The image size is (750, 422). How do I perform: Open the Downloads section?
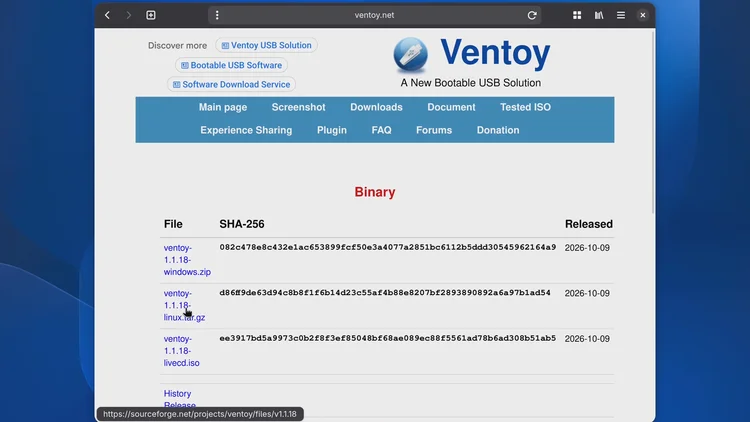tap(376, 107)
